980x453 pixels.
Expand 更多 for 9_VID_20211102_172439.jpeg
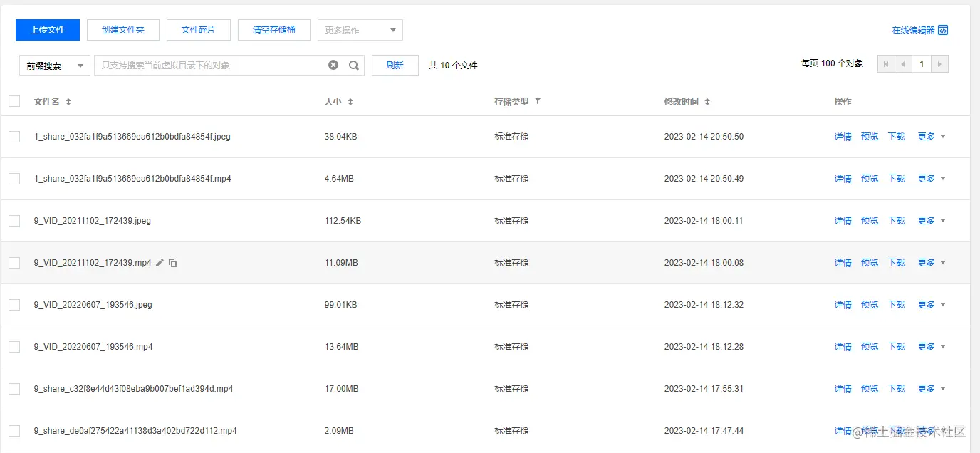coord(932,221)
